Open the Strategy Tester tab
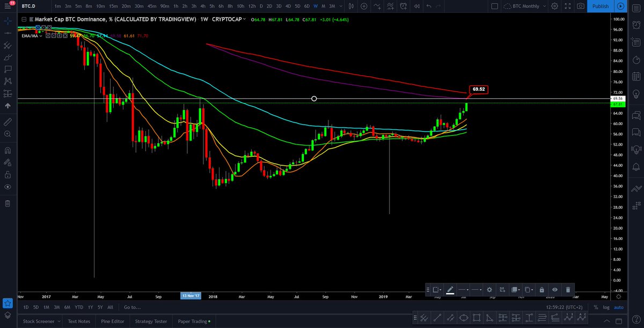Viewport: 644px width, 328px height. point(151,322)
